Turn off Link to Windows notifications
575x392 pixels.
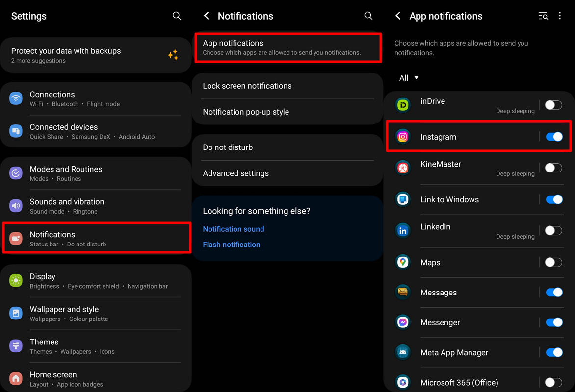(x=554, y=199)
